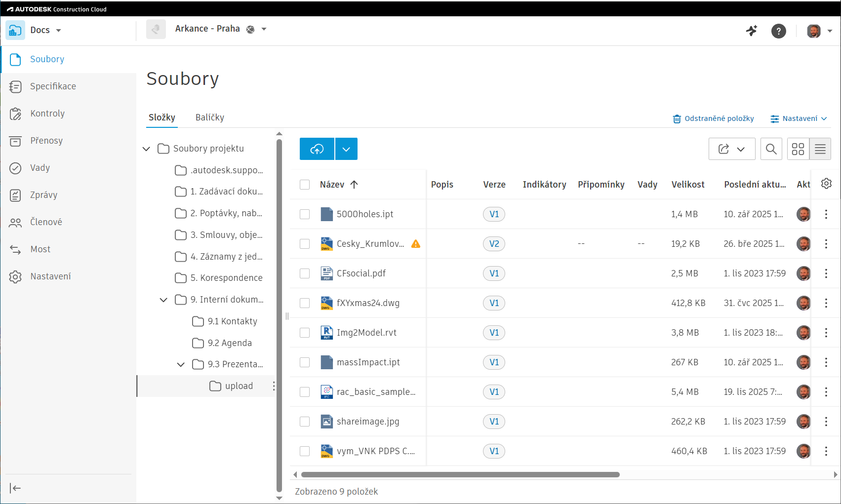Viewport: 841px width, 504px height.
Task: Click the cloud upload files button
Action: point(317,149)
